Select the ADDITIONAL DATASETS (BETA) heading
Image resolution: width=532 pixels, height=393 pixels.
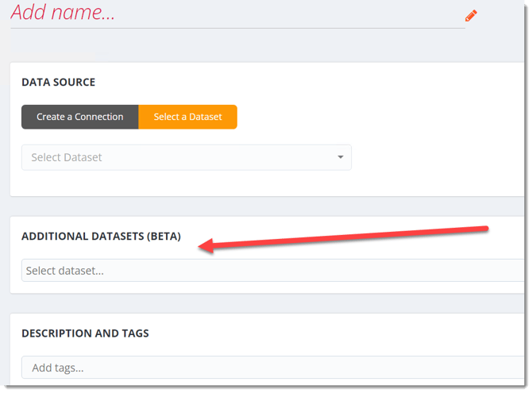pyautogui.click(x=101, y=237)
